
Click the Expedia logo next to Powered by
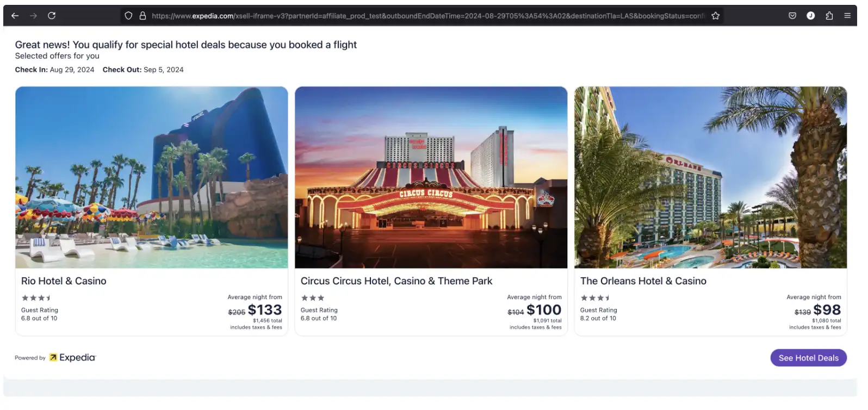72,357
